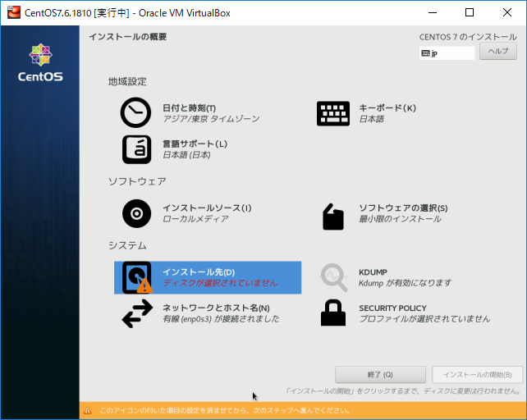
Task: Click 日本語 text under キーボード(K)
Action: click(371, 119)
